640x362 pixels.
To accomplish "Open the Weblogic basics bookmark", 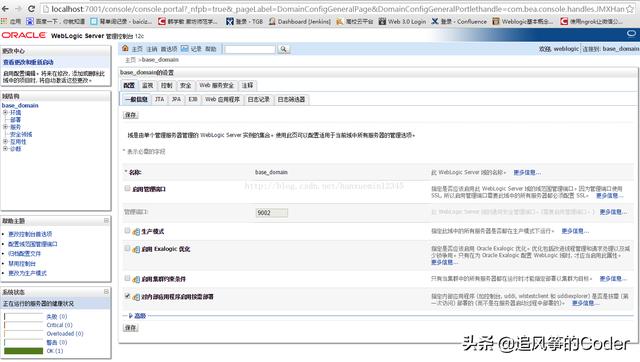I will (522, 21).
